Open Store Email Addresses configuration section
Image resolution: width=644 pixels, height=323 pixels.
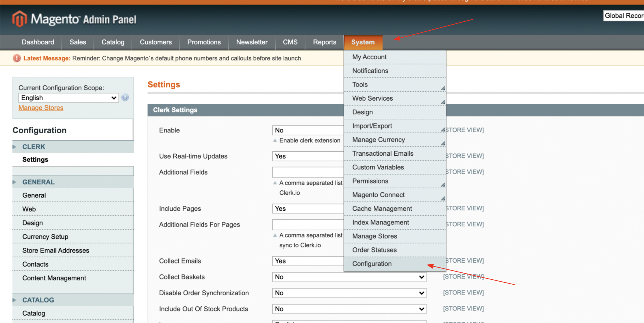56,250
